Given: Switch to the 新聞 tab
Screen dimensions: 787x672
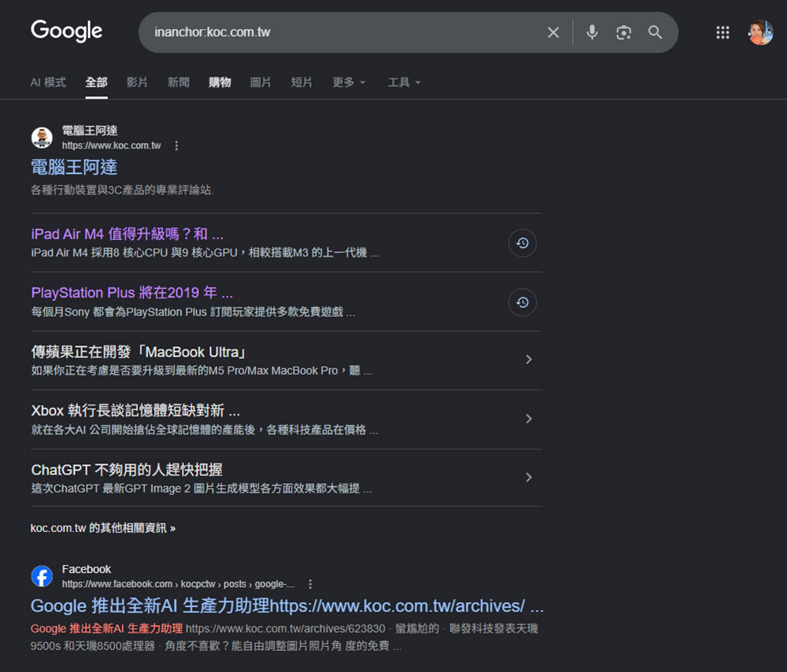Looking at the screenshot, I should point(178,83).
